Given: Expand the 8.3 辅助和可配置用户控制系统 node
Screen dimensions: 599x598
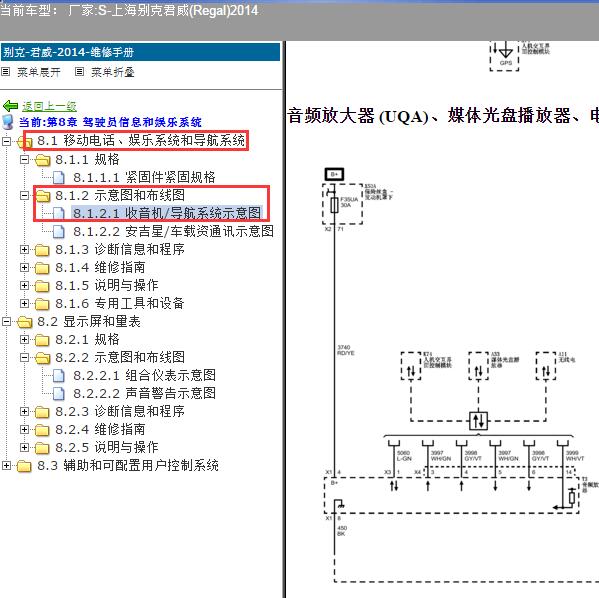Looking at the screenshot, I should tap(6, 465).
